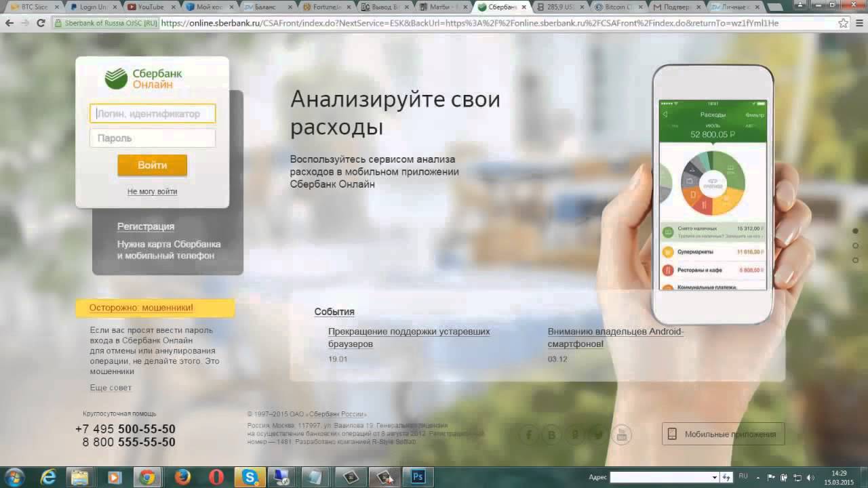Viewport: 868px width, 488px height.
Task: Click the Action Center flag tray icon
Action: pos(770,477)
